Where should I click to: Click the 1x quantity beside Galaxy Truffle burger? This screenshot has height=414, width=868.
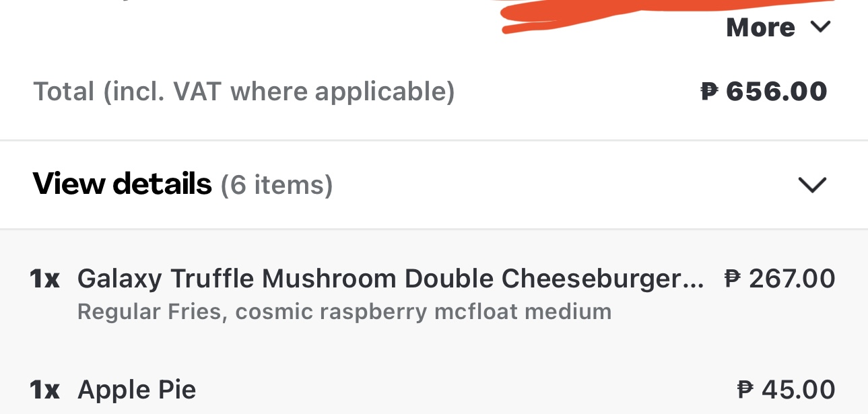[x=44, y=279]
